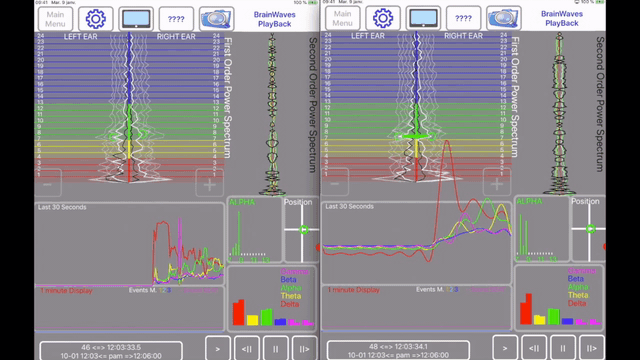Open the settings gear in left panel
640x360 pixels.
tap(96, 19)
